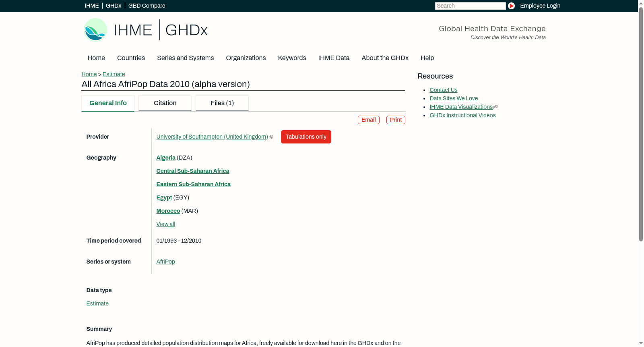644x347 pixels.
Task: Click the page vertical scrollbar thumb
Action: coord(641,124)
